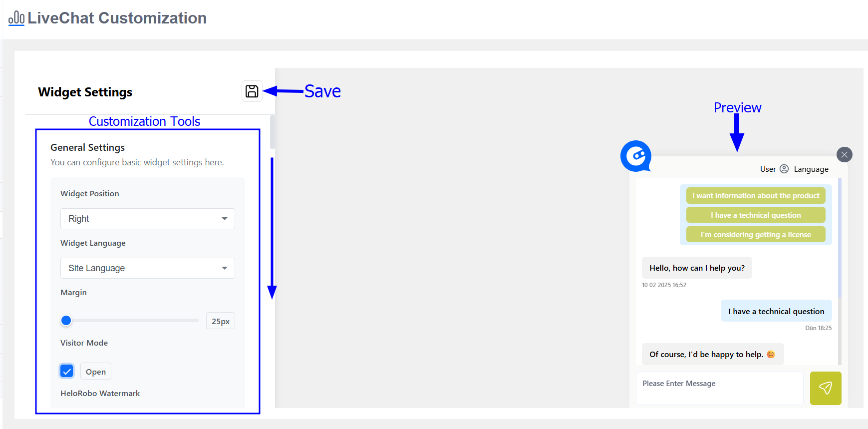Click the HeloRobo Watermark label
Viewport: 868px width, 429px height.
[100, 394]
